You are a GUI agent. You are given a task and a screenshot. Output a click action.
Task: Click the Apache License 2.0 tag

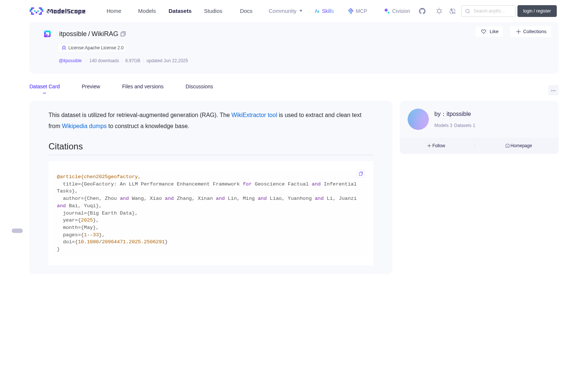[92, 48]
